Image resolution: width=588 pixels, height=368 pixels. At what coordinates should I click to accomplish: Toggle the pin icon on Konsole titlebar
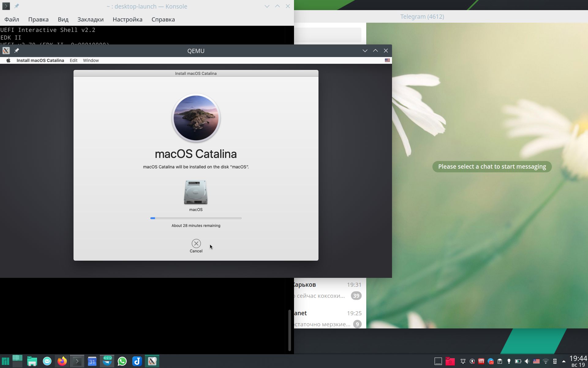pos(17,6)
